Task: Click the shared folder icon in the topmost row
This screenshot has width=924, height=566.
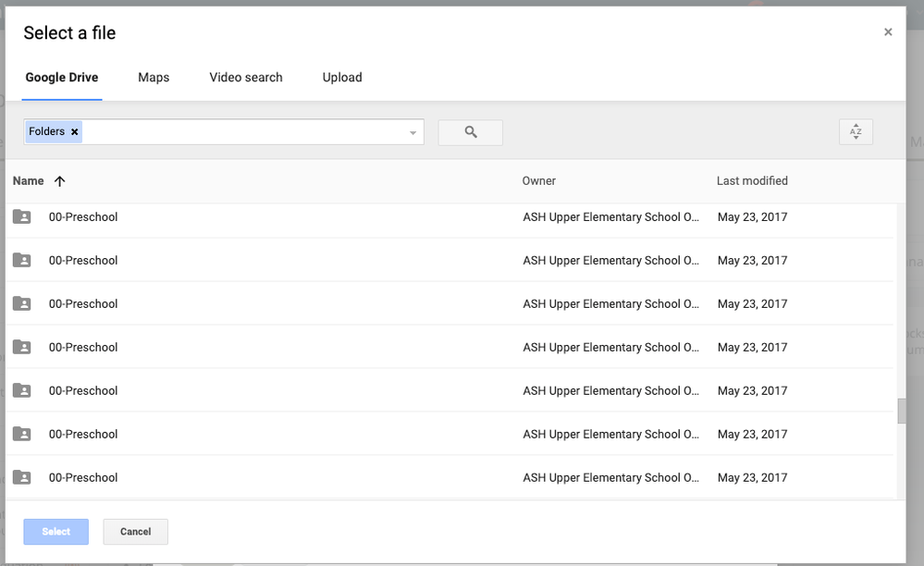Action: [x=22, y=217]
